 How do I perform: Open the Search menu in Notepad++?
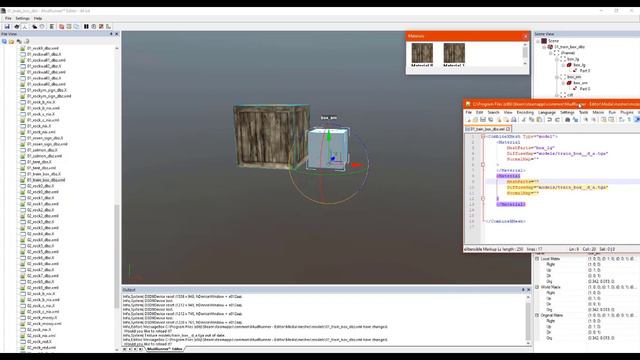pyautogui.click(x=493, y=112)
